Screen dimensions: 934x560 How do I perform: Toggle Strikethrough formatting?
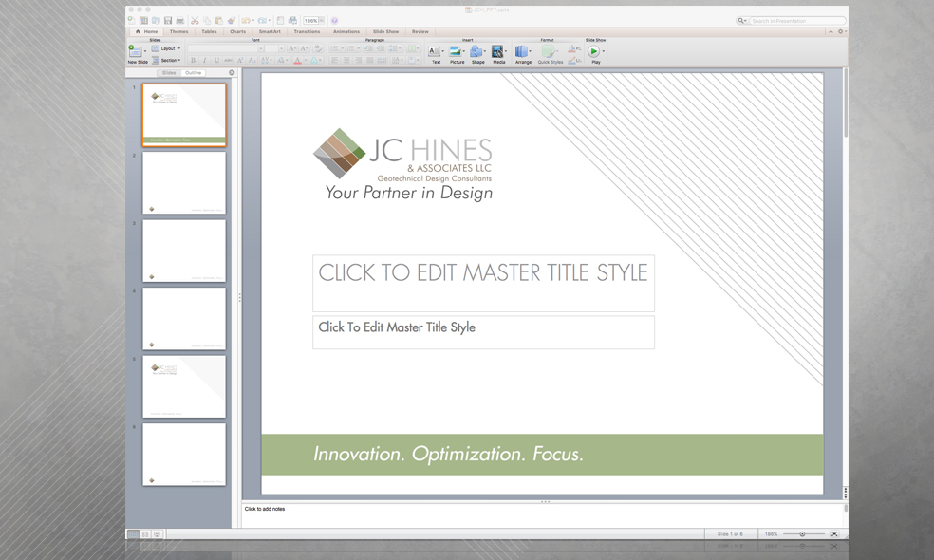point(228,60)
